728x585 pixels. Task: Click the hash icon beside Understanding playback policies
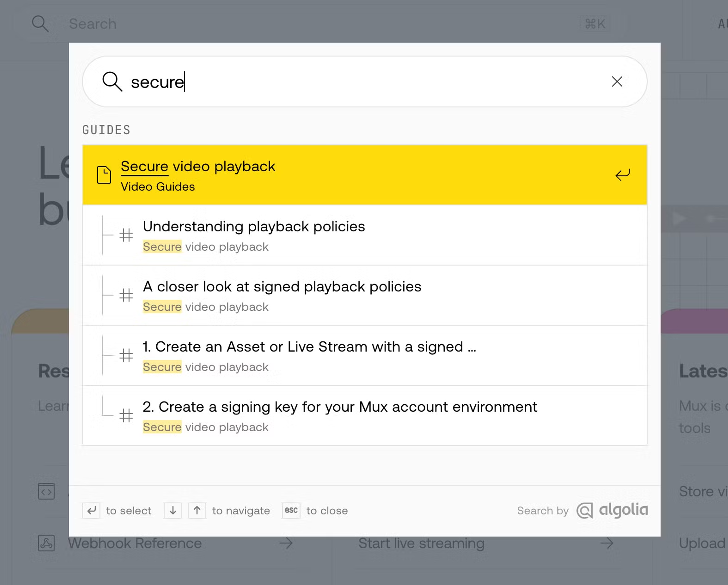coord(126,235)
